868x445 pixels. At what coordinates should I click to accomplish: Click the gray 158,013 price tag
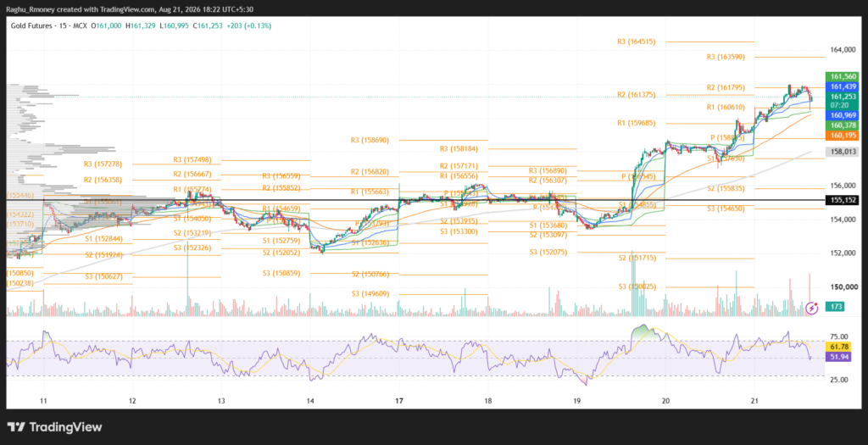(x=842, y=152)
